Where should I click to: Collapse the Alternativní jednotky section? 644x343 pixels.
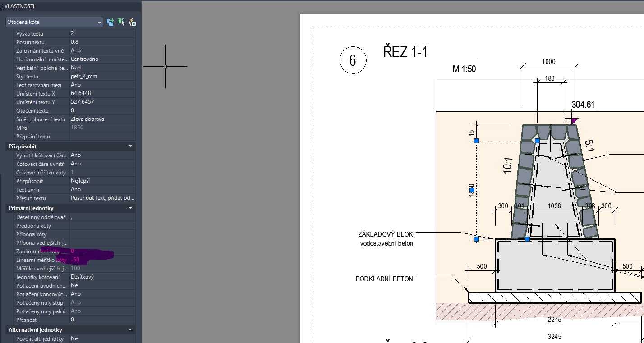coord(130,330)
